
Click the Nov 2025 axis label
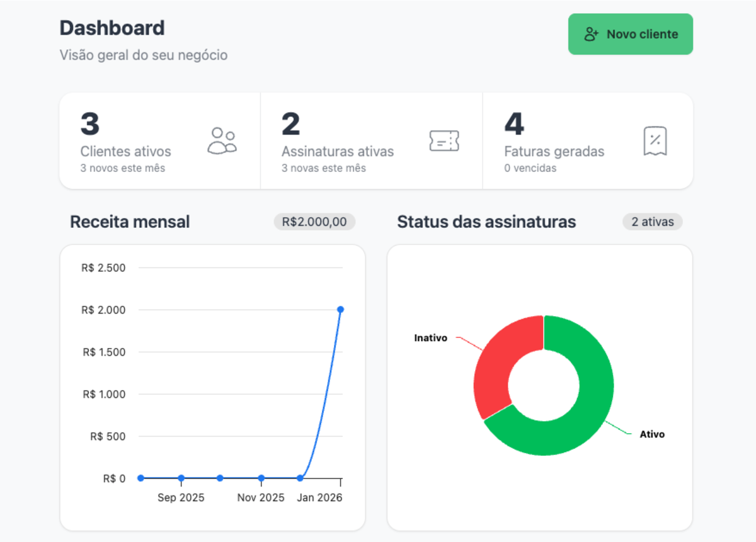tap(260, 497)
